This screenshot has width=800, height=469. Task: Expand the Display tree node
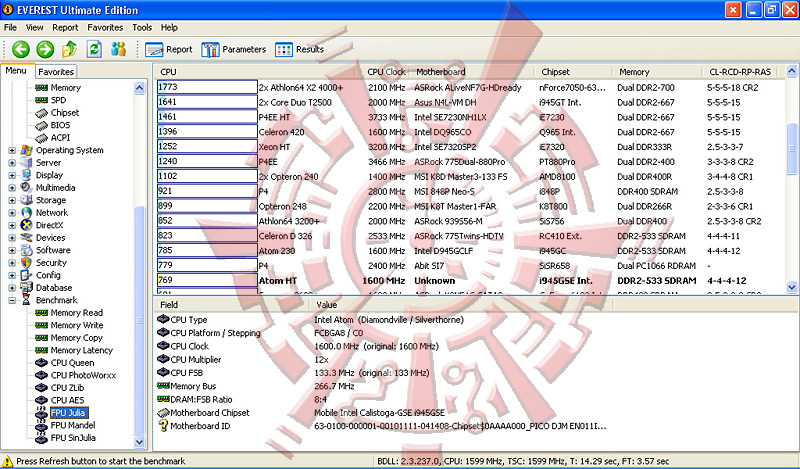12,176
